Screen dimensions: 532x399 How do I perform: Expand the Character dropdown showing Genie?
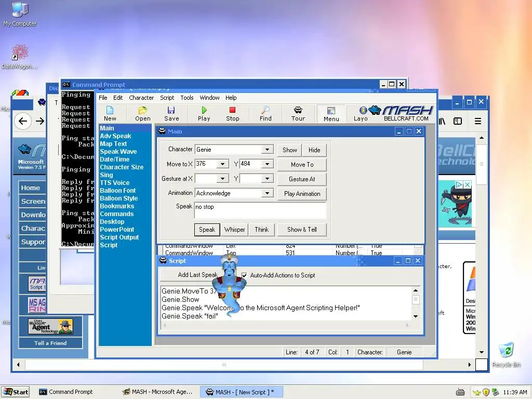268,149
